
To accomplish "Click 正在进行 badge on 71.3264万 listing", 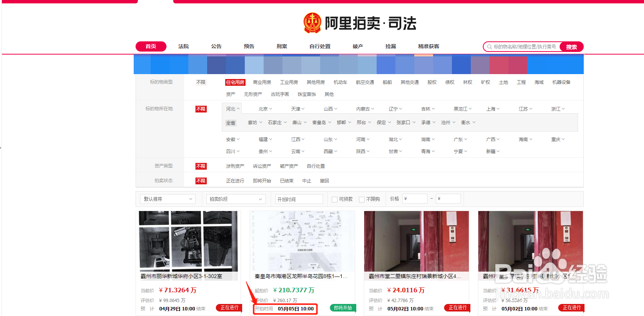I will point(229,308).
